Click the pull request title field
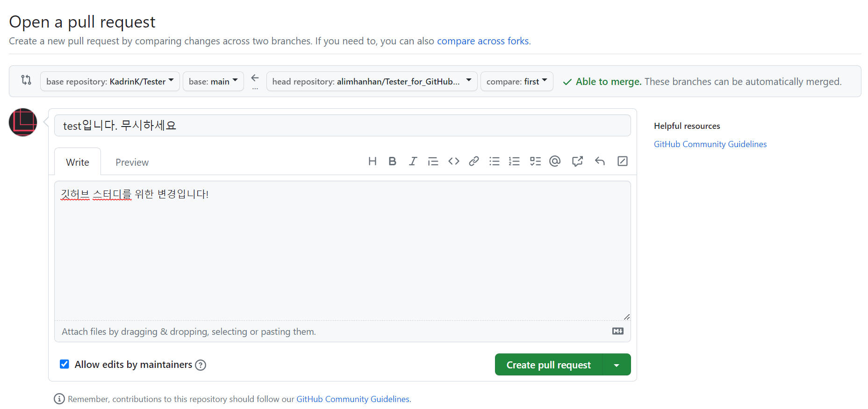This screenshot has height=409, width=868. tap(343, 126)
